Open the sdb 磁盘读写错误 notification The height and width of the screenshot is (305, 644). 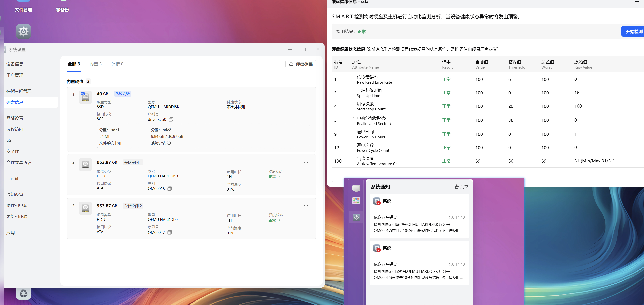[419, 224]
